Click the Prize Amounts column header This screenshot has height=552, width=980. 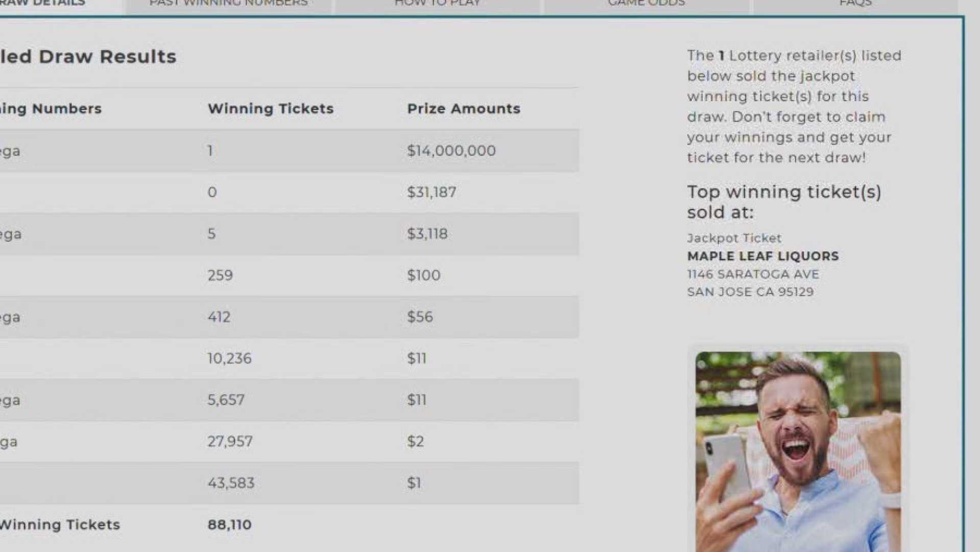tap(463, 108)
